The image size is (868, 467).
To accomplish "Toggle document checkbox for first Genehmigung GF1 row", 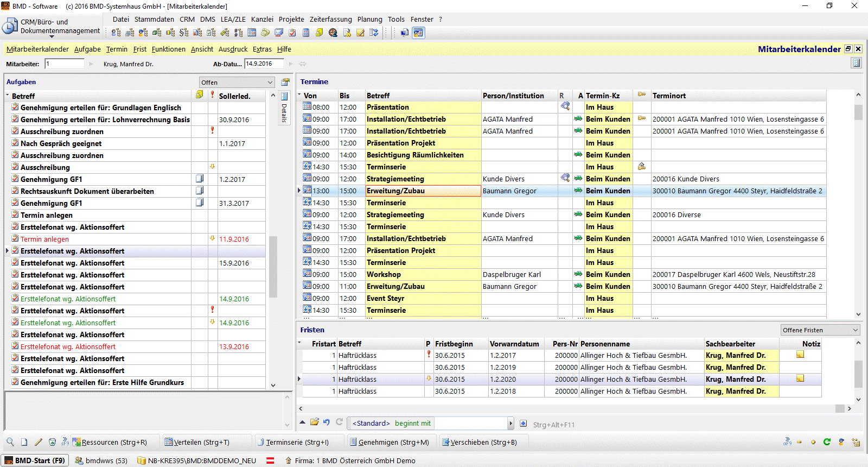I will point(200,179).
